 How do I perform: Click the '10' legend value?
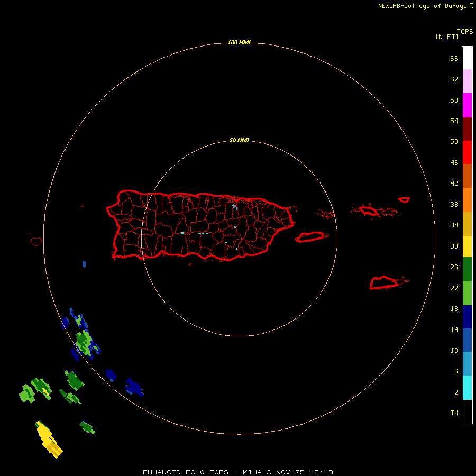(454, 351)
